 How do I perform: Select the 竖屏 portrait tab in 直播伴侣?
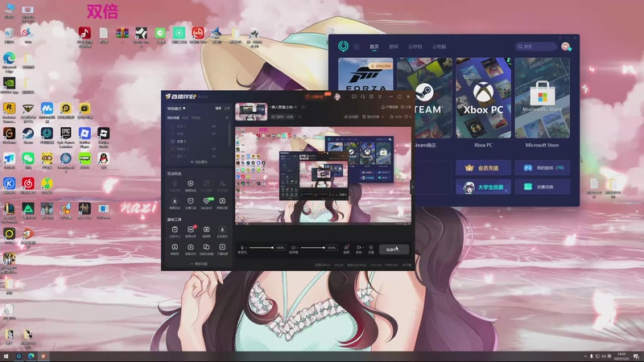(x=227, y=109)
